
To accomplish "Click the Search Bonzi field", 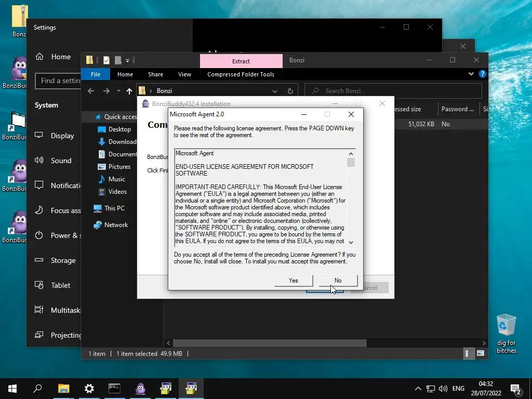I will click(x=393, y=91).
